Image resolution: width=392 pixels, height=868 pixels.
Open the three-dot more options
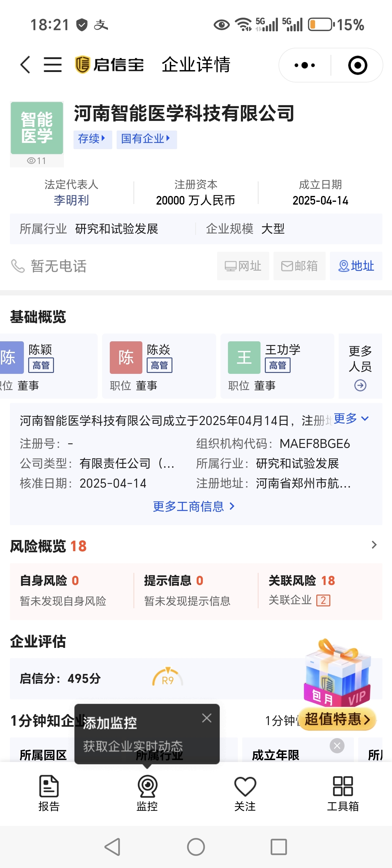(305, 65)
